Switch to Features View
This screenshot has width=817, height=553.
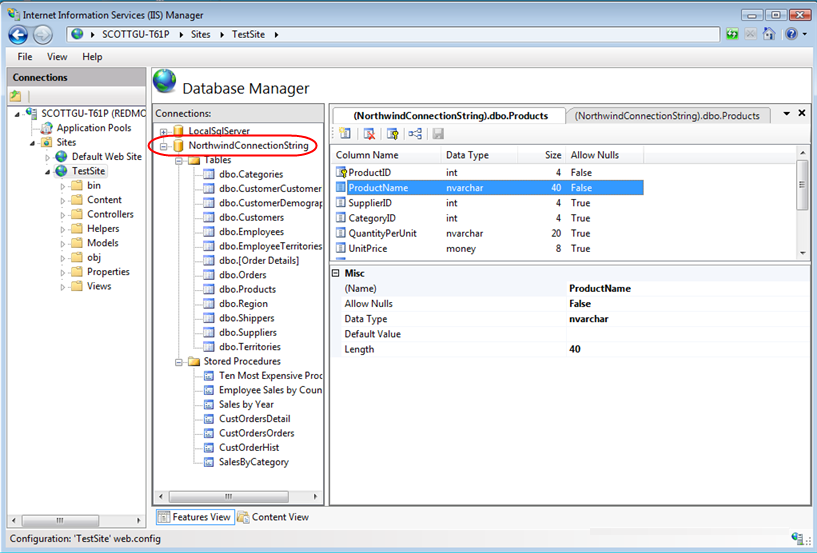(195, 517)
